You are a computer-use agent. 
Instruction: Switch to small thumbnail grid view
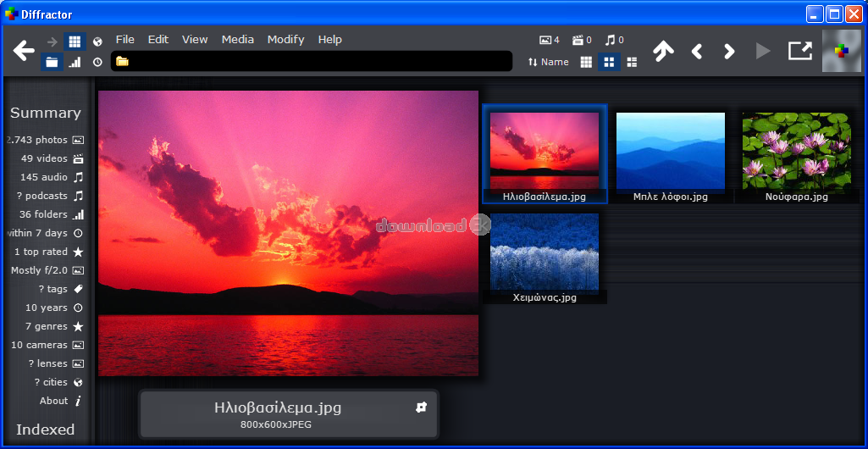pyautogui.click(x=586, y=62)
